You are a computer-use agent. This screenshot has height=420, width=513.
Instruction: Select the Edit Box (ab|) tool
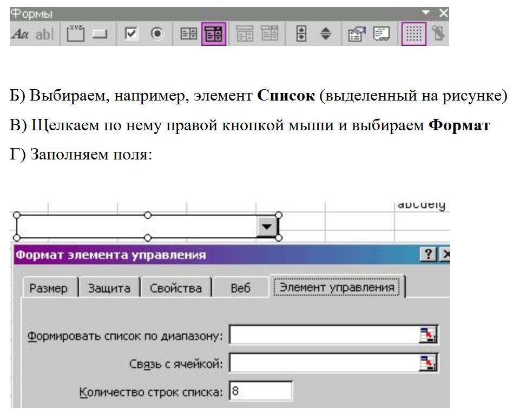point(44,34)
